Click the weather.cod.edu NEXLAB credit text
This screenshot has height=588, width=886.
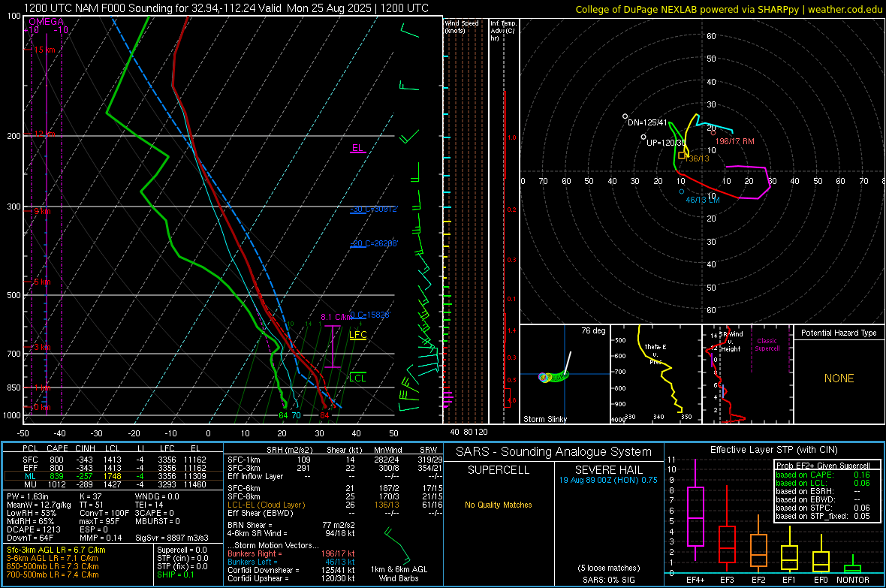[x=728, y=9]
